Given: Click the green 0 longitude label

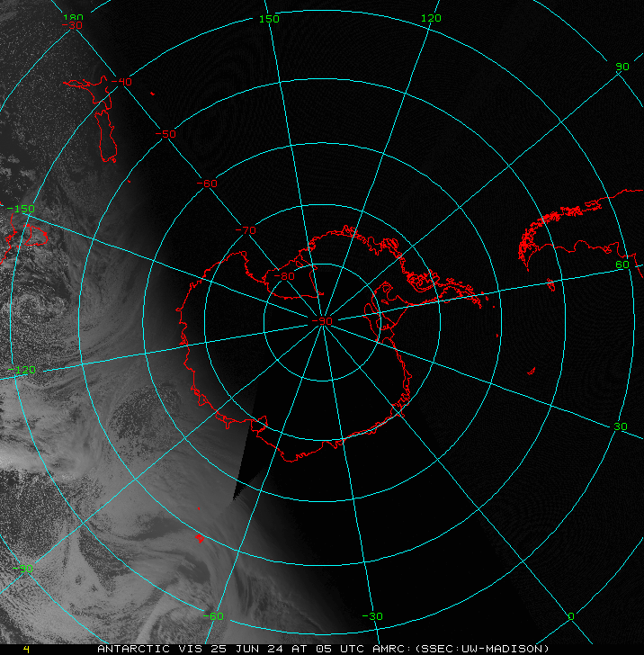Looking at the screenshot, I should coord(571,616).
